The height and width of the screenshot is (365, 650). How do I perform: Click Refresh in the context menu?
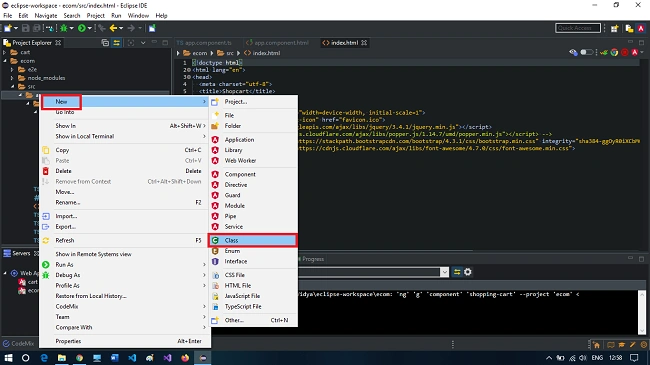(124, 240)
